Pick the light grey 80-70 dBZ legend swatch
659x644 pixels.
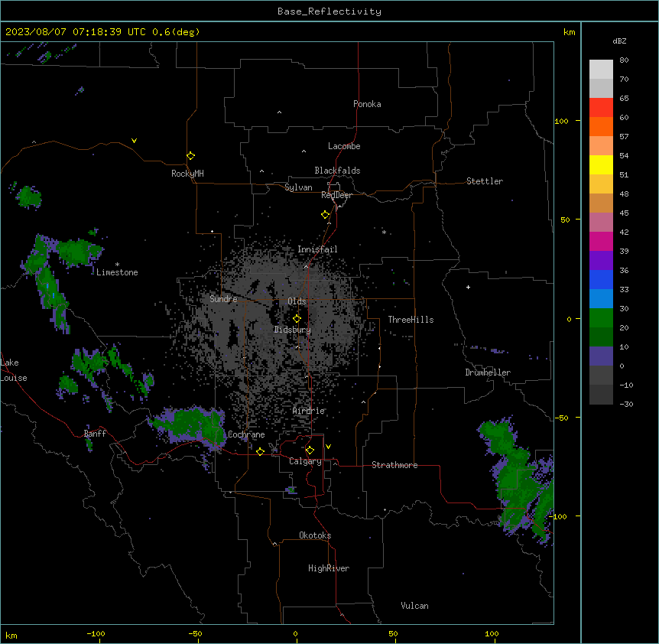601,70
